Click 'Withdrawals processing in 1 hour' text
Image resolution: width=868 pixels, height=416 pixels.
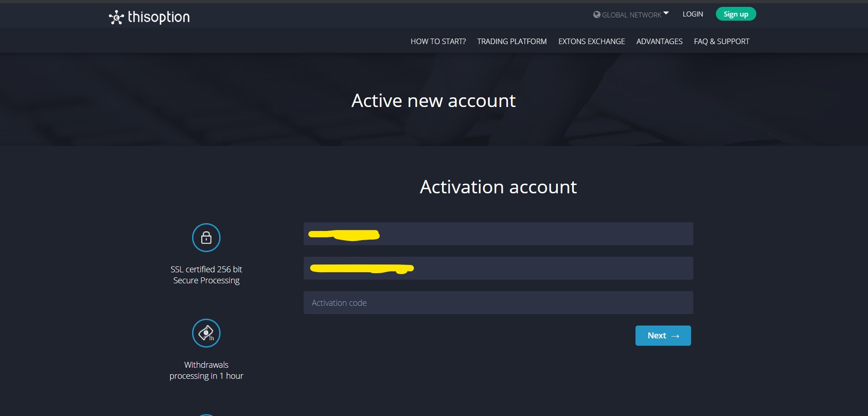click(x=206, y=370)
